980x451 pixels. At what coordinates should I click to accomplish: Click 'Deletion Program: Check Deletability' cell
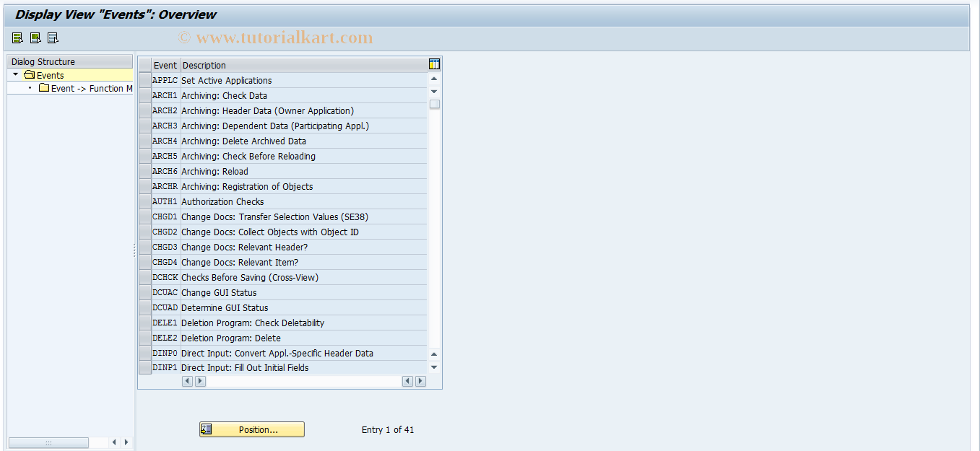[303, 323]
